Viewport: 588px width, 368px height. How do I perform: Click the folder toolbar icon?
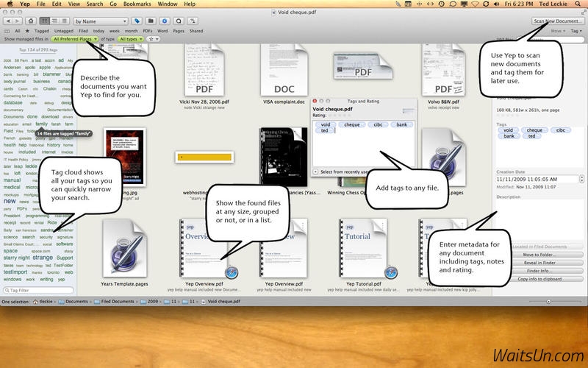[151, 21]
